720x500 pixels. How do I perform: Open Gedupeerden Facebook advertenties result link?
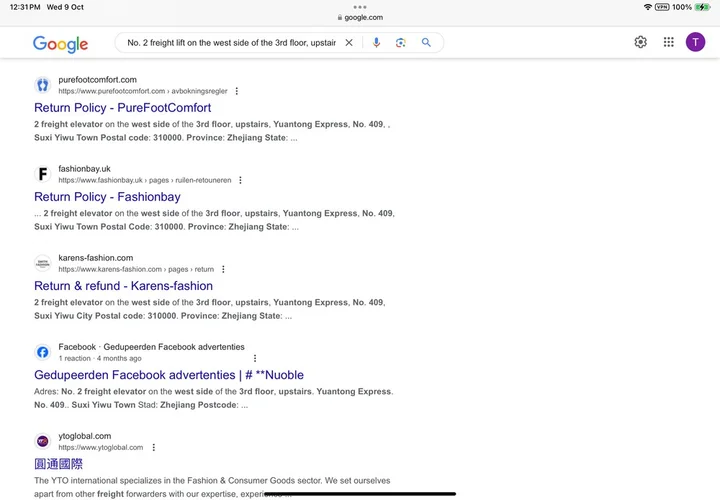click(169, 375)
